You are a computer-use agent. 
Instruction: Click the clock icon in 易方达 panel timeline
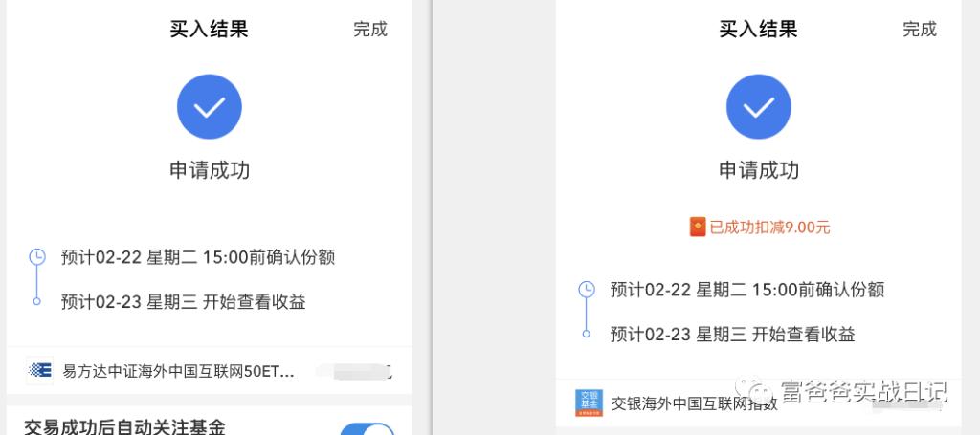pyautogui.click(x=37, y=256)
